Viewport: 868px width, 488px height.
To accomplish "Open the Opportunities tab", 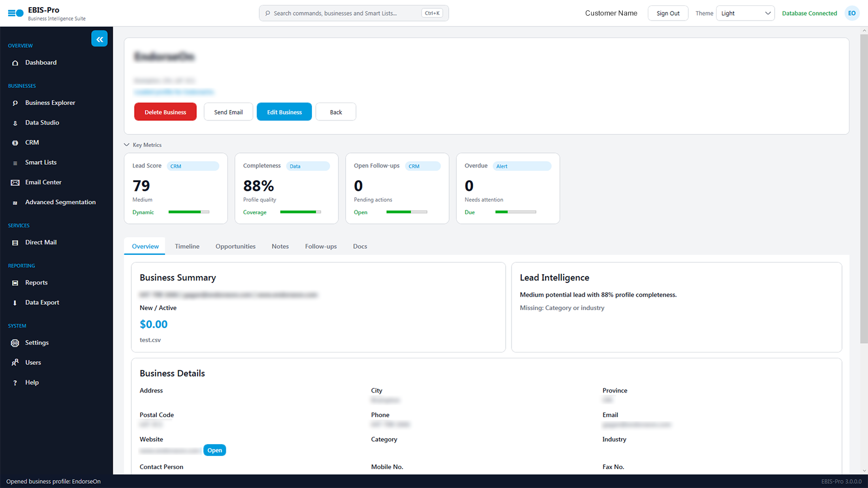I will point(235,246).
